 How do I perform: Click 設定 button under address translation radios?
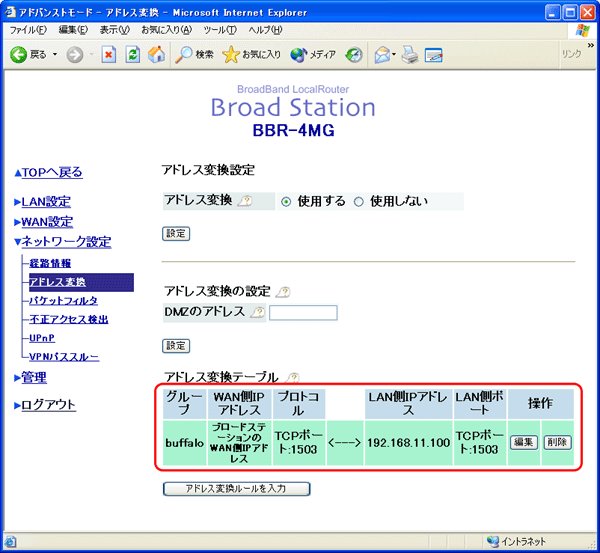point(176,233)
